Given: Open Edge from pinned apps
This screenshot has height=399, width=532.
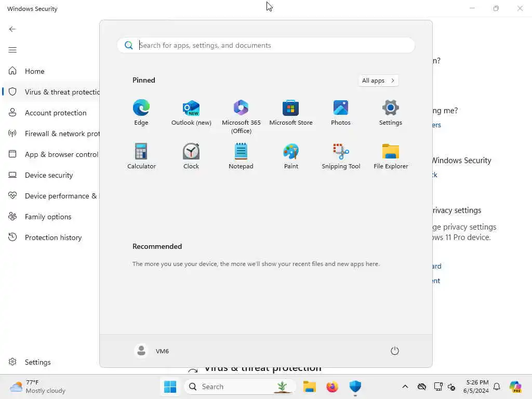Looking at the screenshot, I should click(x=141, y=113).
